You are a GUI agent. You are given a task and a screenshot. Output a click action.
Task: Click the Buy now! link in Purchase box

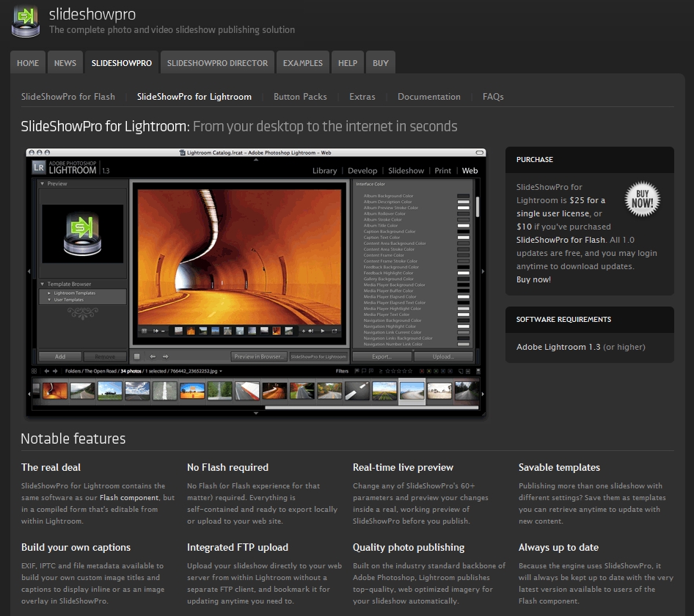pos(533,279)
